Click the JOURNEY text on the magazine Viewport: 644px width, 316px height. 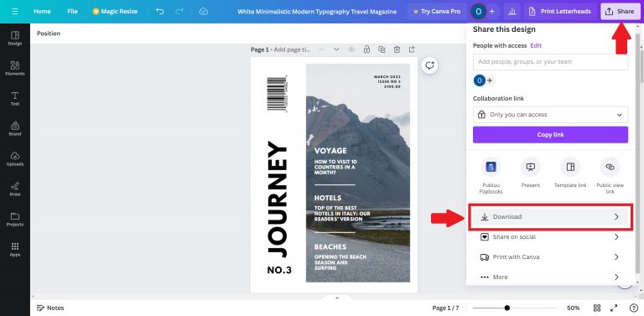point(277,199)
